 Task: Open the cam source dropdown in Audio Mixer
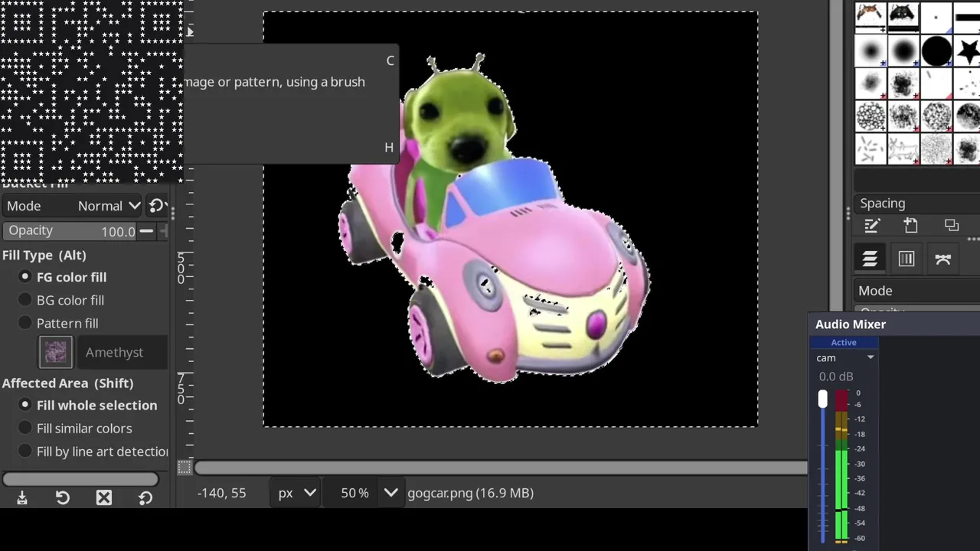tap(844, 358)
